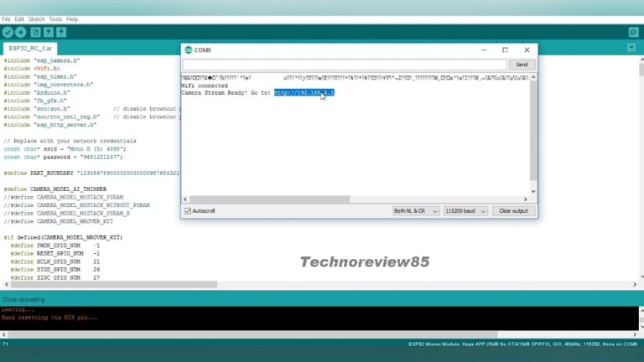Open Serial Monitor via magnifier icon

[633, 32]
